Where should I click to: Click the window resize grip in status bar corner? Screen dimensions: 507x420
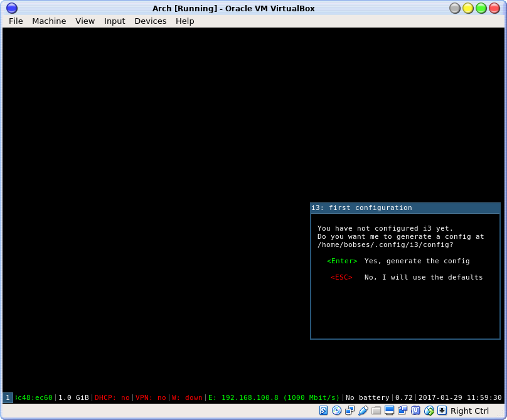[x=501, y=414]
